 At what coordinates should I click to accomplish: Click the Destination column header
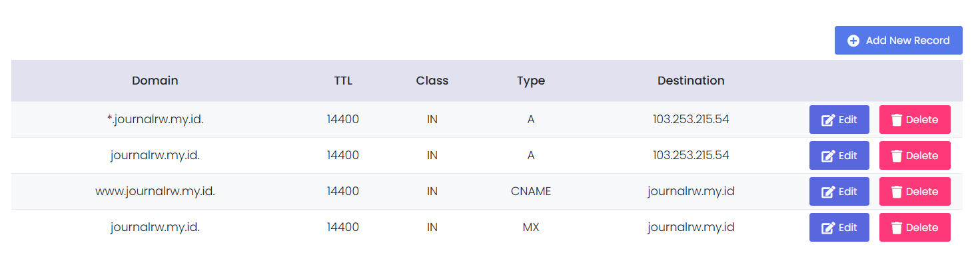click(691, 81)
